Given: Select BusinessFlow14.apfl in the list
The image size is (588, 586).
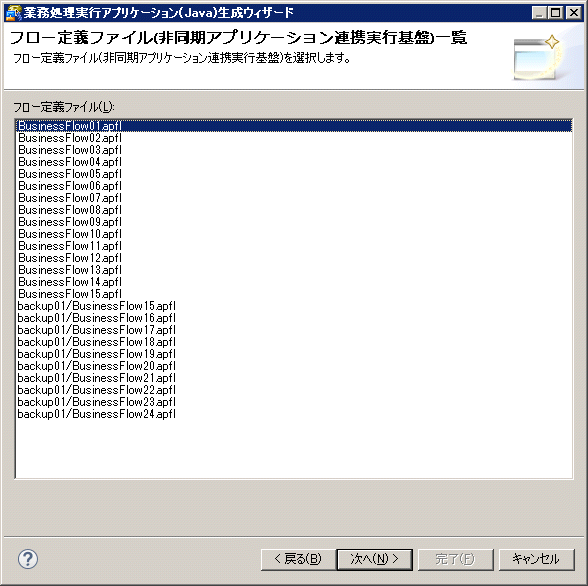Looking at the screenshot, I should pos(294,282).
